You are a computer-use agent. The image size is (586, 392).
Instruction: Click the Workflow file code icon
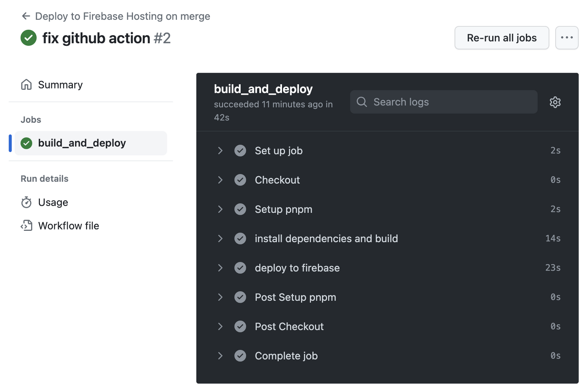pos(27,226)
